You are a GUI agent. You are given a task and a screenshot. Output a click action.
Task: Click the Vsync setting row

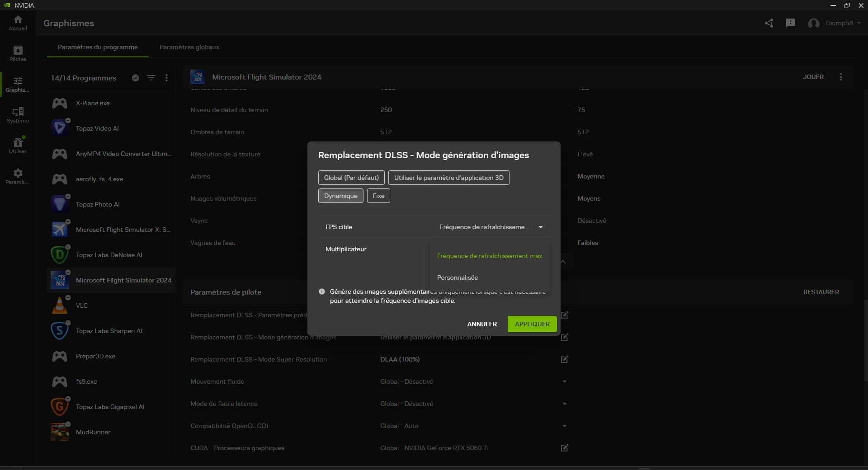pyautogui.click(x=518, y=221)
